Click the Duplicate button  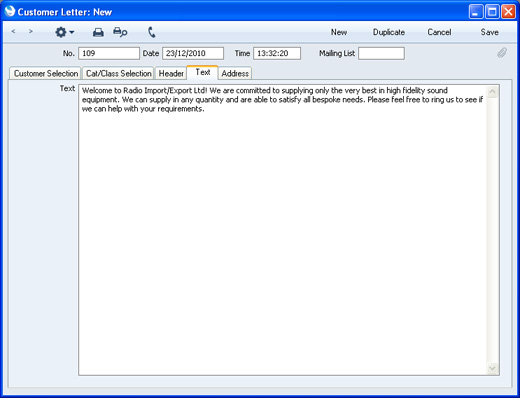click(x=389, y=32)
